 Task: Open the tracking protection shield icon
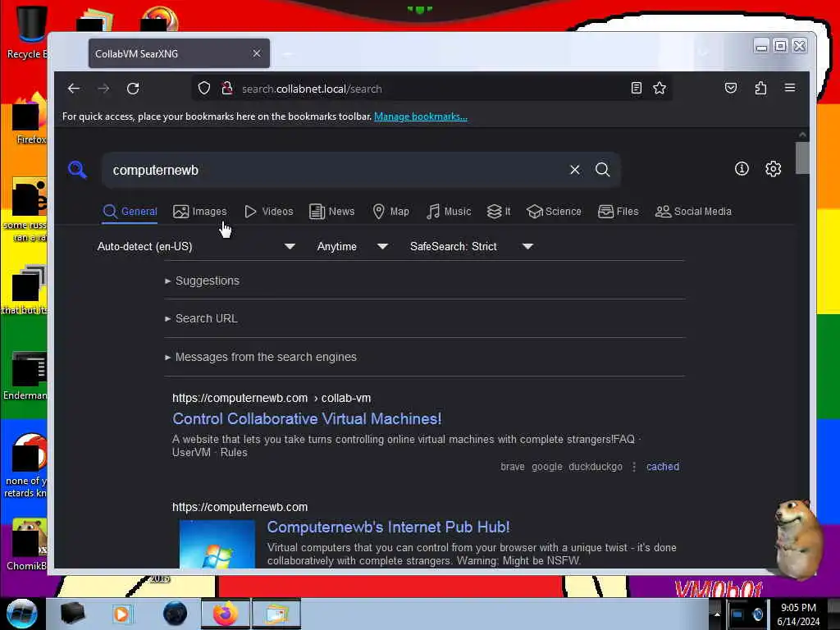coord(204,89)
